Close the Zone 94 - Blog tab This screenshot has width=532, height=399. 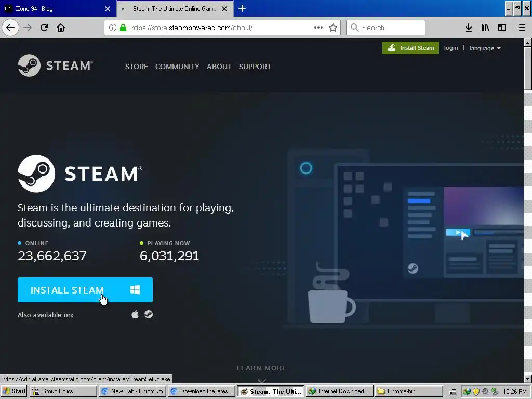pos(107,9)
